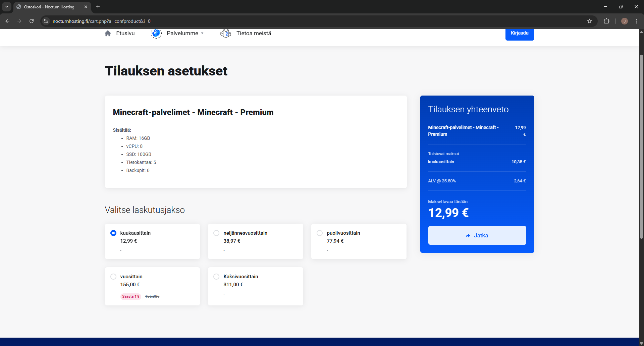The image size is (644, 346).
Task: Click the profile avatar icon
Action: click(624, 21)
